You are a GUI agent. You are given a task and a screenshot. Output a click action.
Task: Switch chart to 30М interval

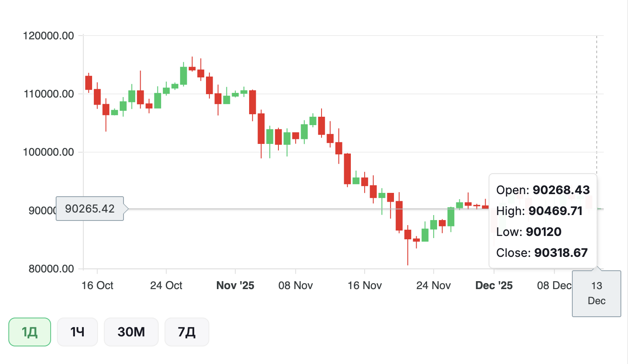pos(131,332)
